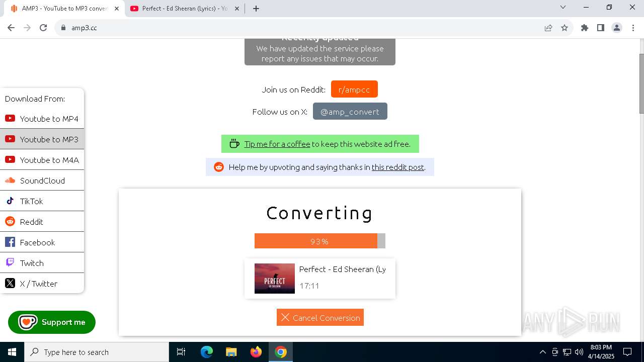Close the AMP3 browser tab
Image resolution: width=644 pixels, height=362 pixels.
(117, 9)
